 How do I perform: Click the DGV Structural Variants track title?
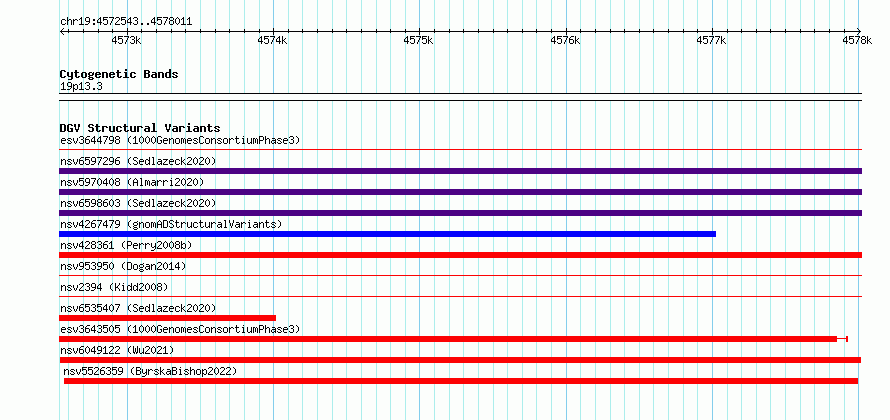pyautogui.click(x=140, y=128)
